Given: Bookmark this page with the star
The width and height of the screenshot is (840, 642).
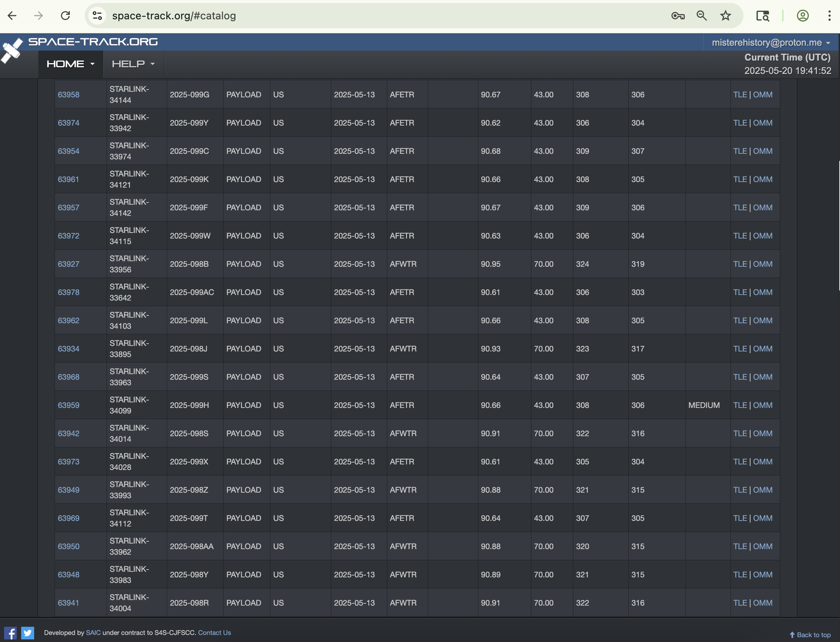Looking at the screenshot, I should [725, 16].
